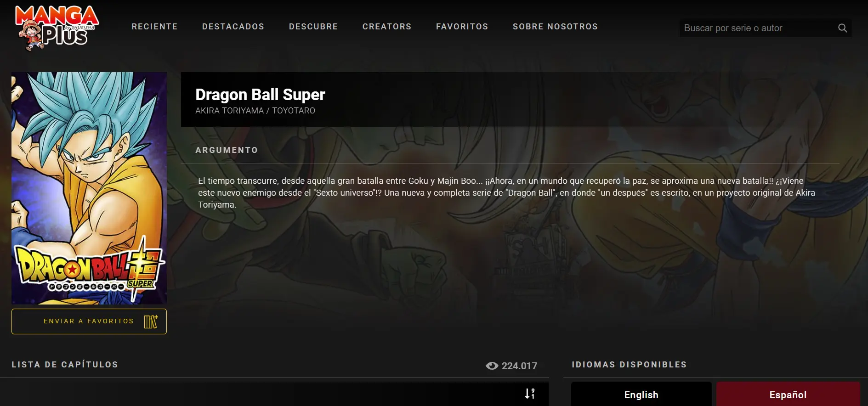This screenshot has height=406, width=868.
Task: Click the Dragon Ball Super title
Action: tap(260, 95)
